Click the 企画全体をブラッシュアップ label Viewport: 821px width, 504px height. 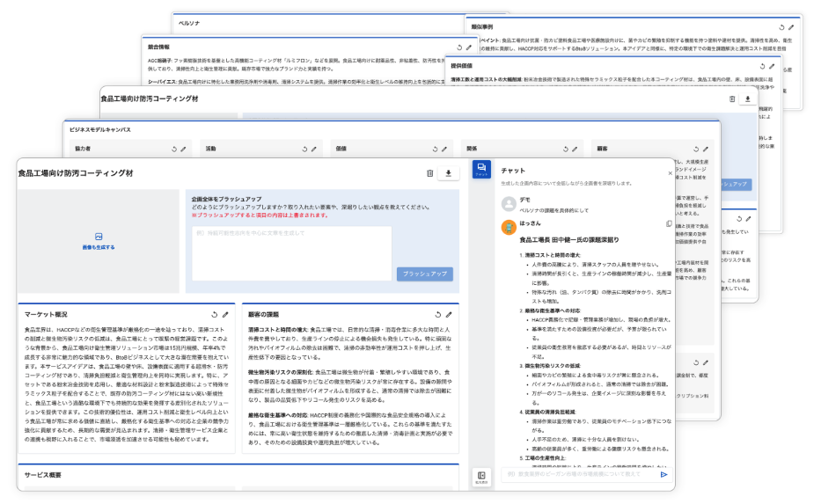click(x=226, y=199)
